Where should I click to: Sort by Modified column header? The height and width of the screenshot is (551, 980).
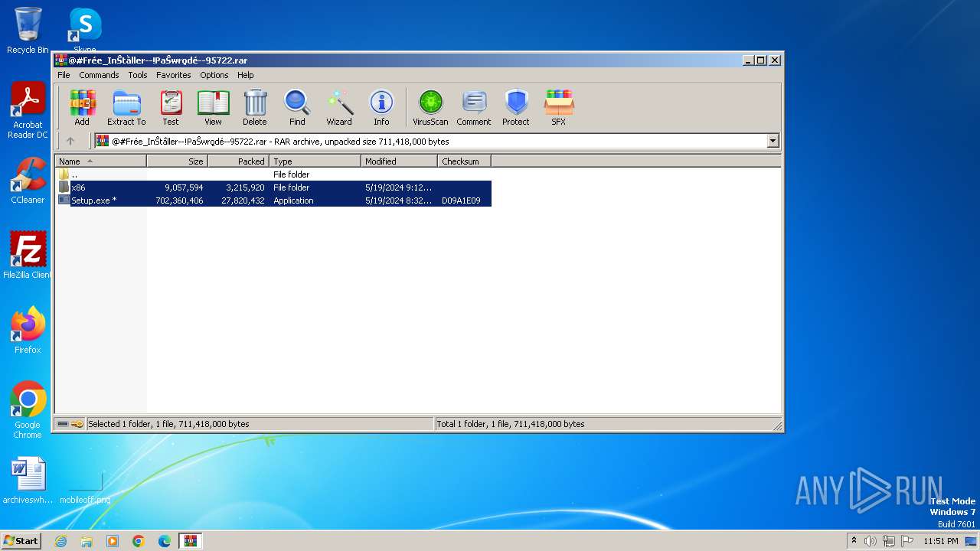click(399, 161)
